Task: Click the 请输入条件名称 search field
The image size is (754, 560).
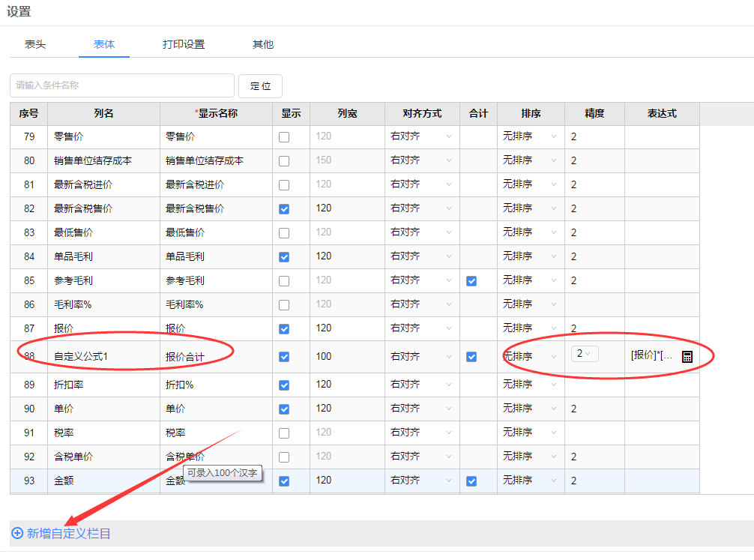Action: 122,85
